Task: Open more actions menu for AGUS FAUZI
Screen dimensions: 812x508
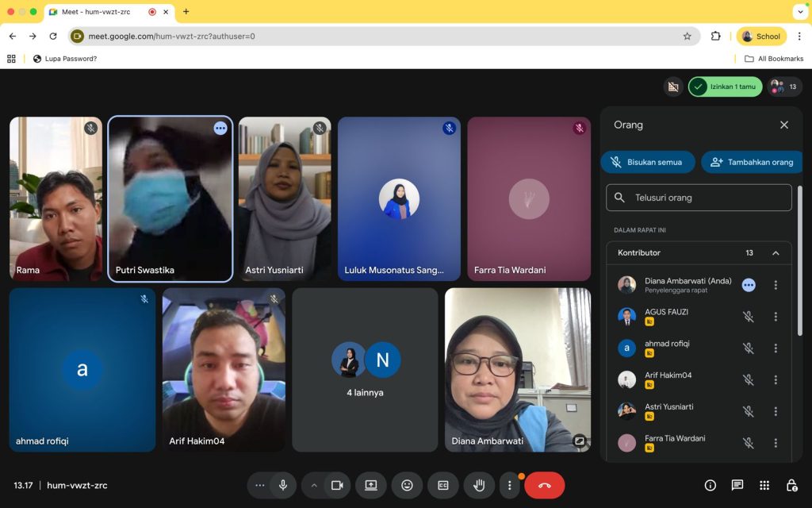Action: tap(776, 317)
